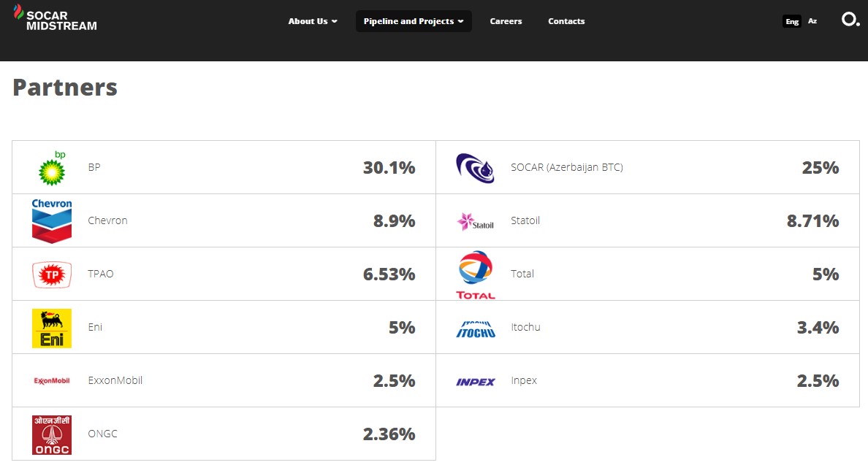Click the Total logo
Image resolution: width=868 pixels, height=465 pixels.
tap(476, 274)
